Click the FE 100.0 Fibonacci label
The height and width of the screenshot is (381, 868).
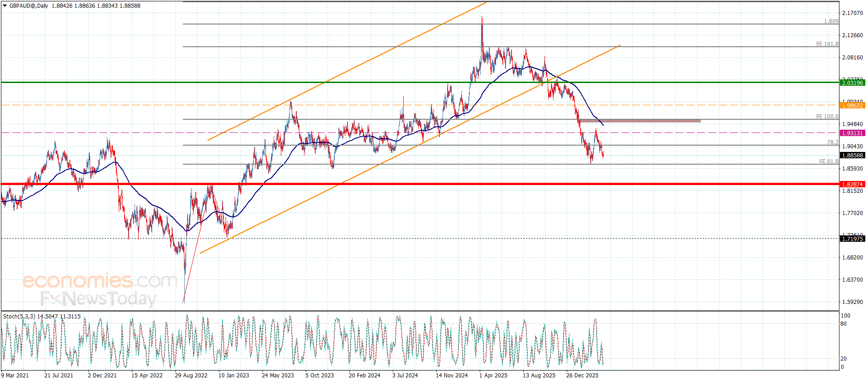[827, 117]
